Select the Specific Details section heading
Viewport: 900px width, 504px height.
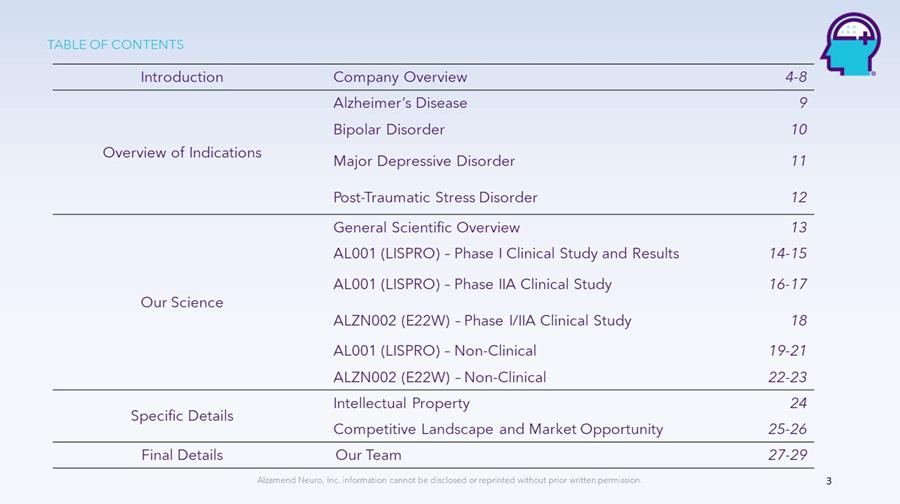point(182,416)
